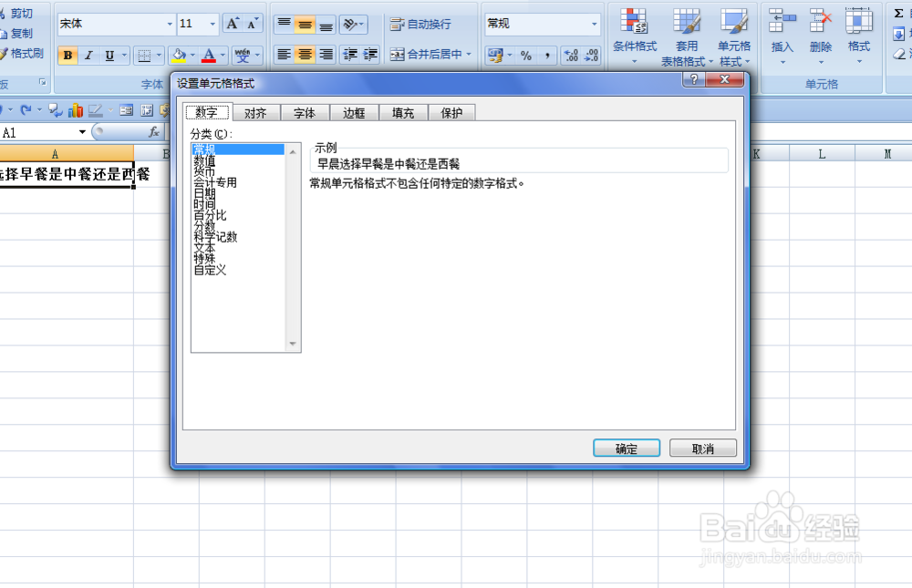The image size is (912, 588).
Task: Expand 合并后居中 dropdown arrow
Action: point(469,55)
